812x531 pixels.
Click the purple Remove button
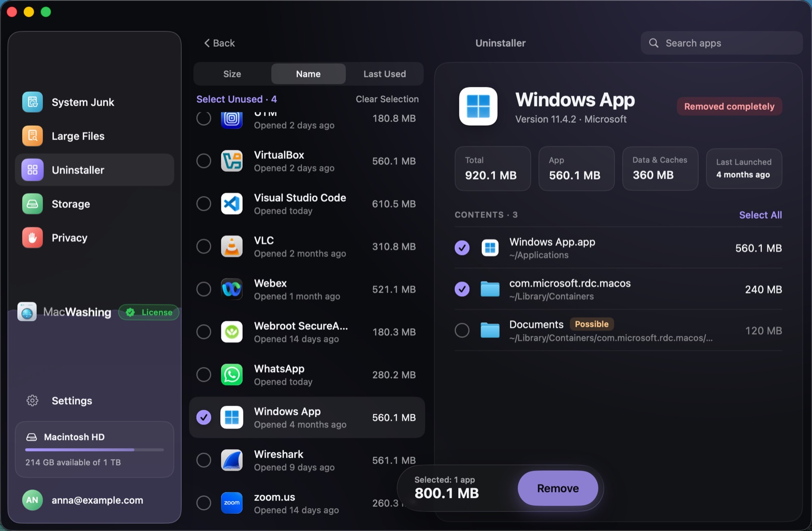click(x=558, y=488)
